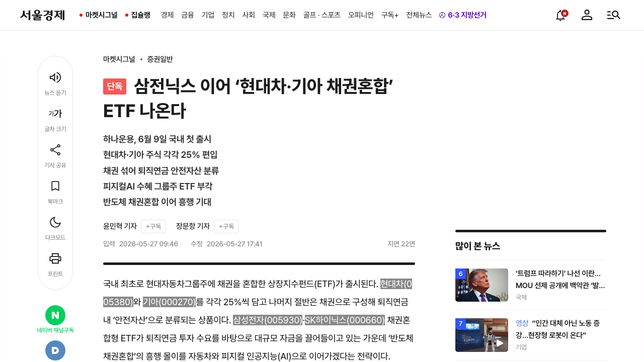Open the 금융 section
644x362 pixels.
click(188, 15)
